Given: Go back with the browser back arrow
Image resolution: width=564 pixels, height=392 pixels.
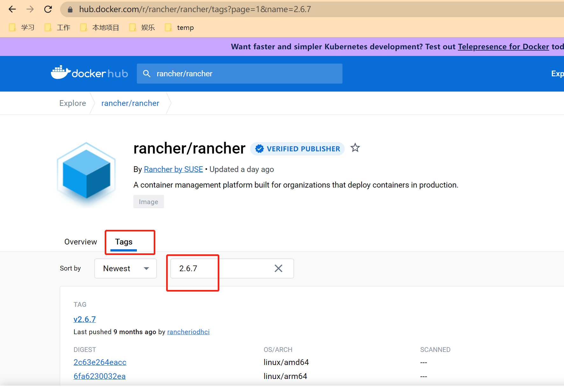Looking at the screenshot, I should pyautogui.click(x=12, y=9).
